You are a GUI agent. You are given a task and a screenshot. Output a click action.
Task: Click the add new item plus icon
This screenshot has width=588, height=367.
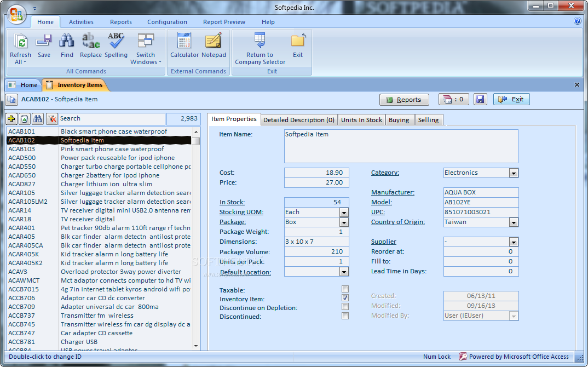click(11, 119)
